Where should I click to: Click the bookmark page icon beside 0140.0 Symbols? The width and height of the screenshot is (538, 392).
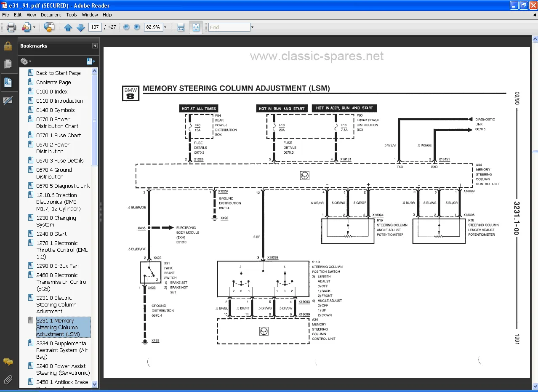(x=30, y=109)
